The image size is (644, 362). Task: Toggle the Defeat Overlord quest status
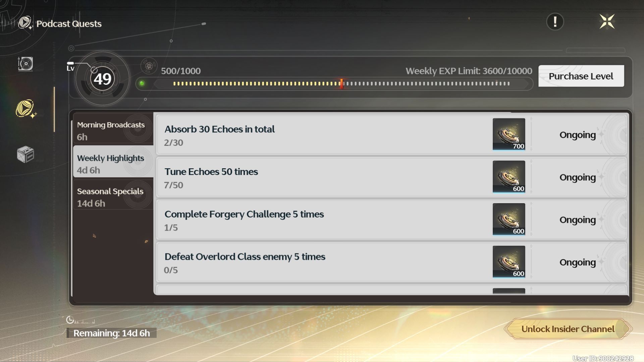click(578, 262)
